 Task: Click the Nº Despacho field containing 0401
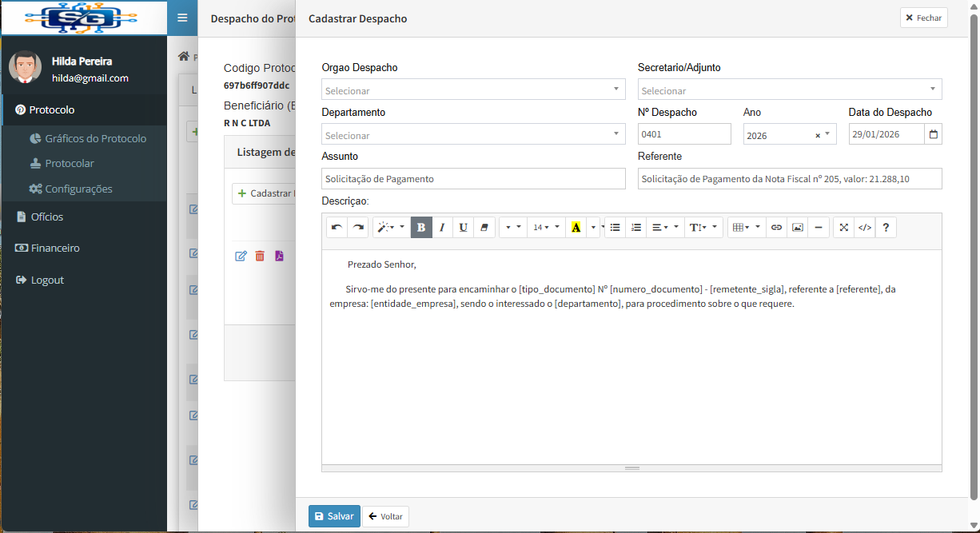[684, 134]
